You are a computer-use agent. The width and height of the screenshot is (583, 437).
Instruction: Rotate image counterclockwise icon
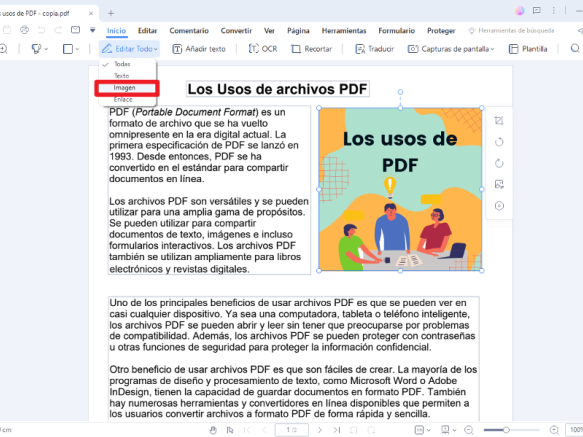(499, 142)
